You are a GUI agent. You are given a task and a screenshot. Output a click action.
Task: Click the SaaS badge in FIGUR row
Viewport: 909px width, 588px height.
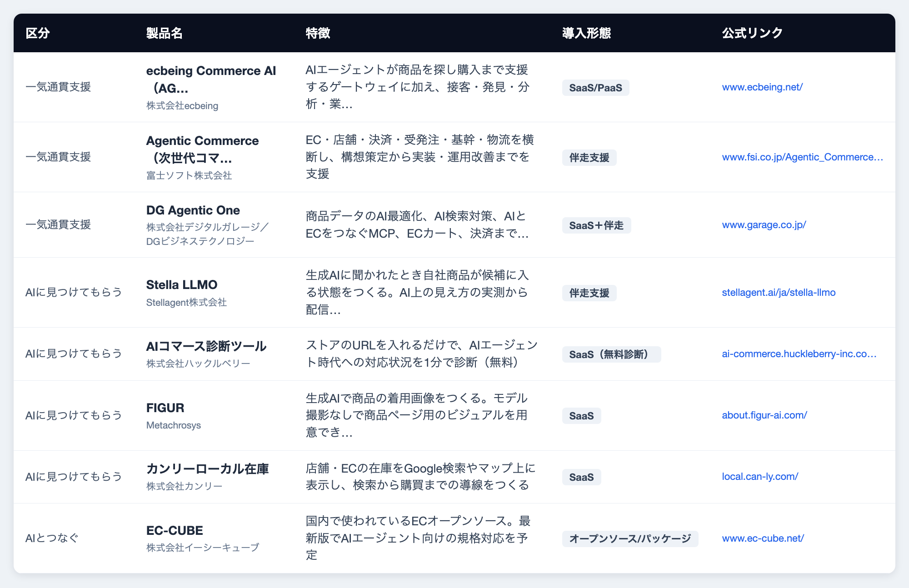coord(581,416)
